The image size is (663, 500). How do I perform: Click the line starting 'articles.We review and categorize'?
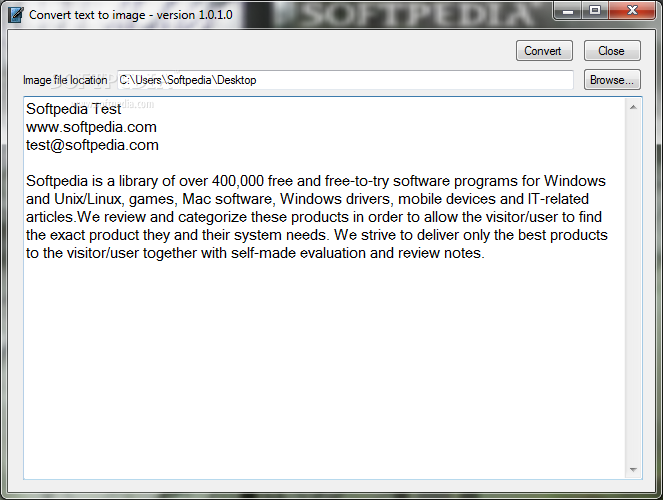314,217
